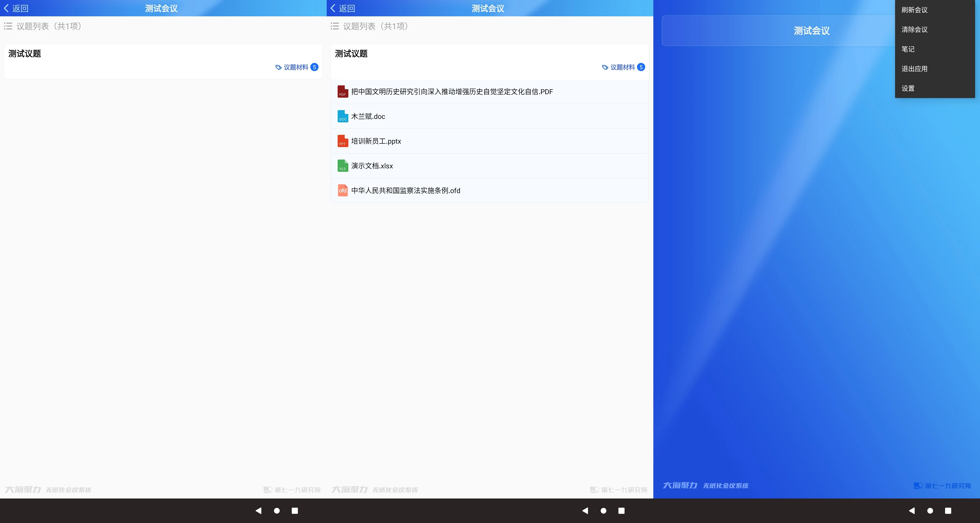
Task: Click the PPT icon for 培训新员工
Action: [x=343, y=141]
